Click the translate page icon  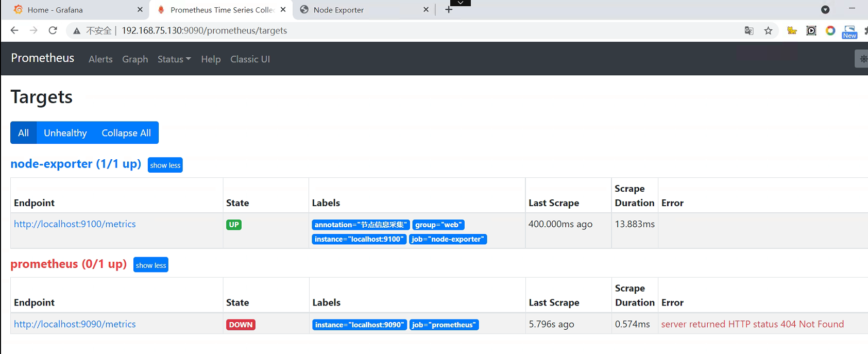point(749,31)
